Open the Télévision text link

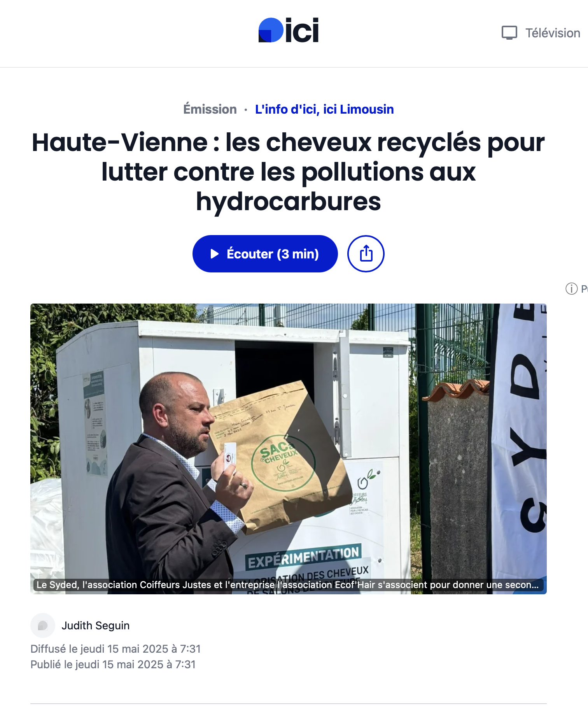553,33
